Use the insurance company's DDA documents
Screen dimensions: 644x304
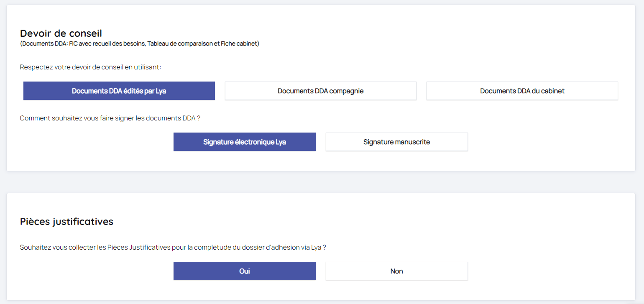pyautogui.click(x=320, y=91)
